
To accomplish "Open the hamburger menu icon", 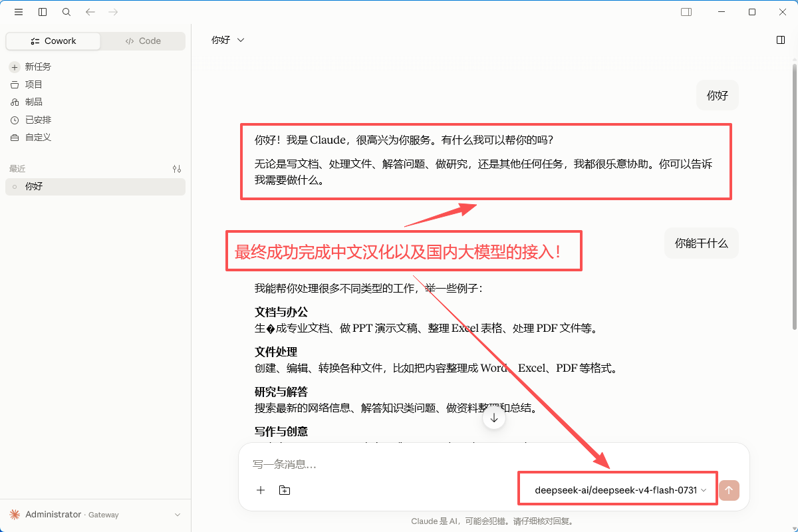I will (x=19, y=12).
